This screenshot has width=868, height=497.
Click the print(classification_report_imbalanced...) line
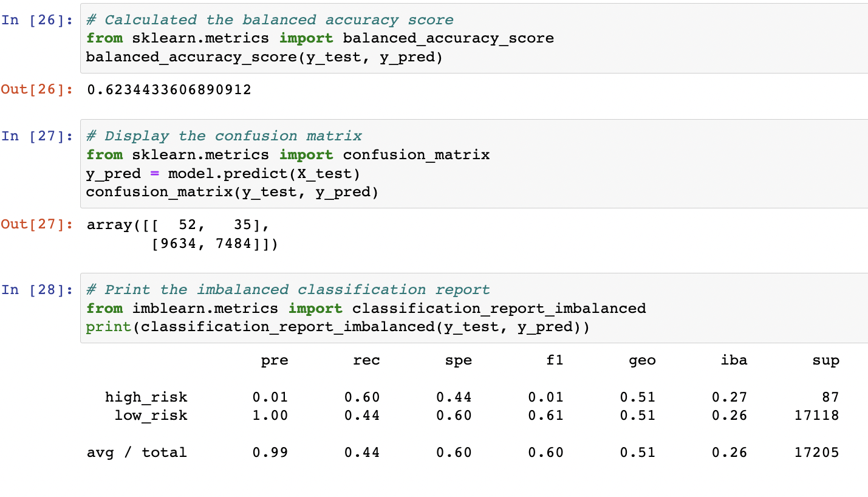pos(338,327)
